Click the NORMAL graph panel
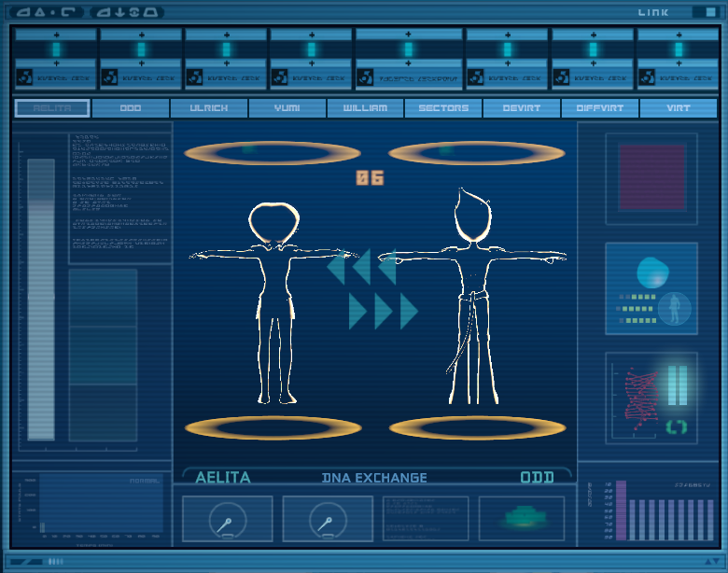The height and width of the screenshot is (573, 728). (x=101, y=503)
